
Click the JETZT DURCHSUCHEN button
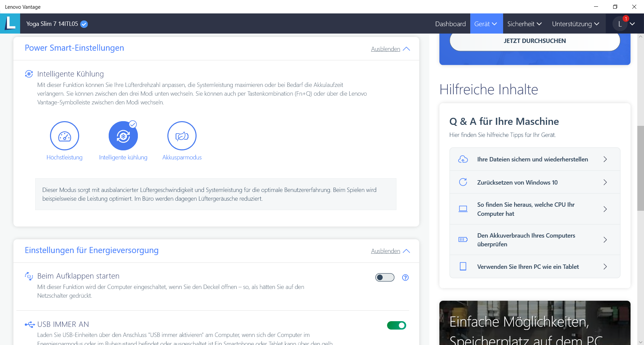click(535, 41)
